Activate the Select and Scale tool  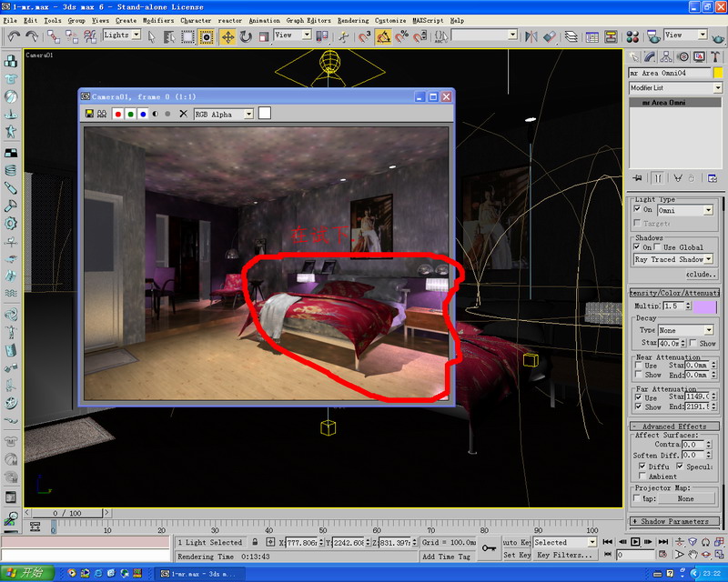264,36
